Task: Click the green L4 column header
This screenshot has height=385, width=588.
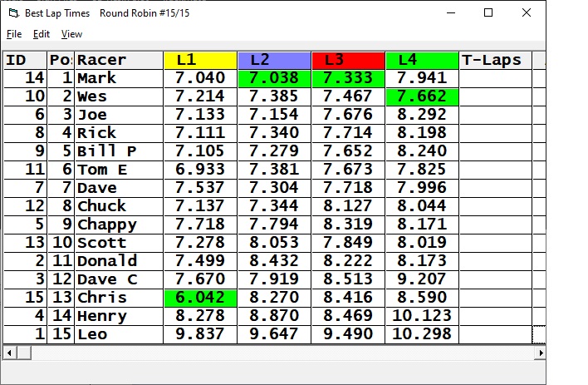Action: pyautogui.click(x=422, y=60)
